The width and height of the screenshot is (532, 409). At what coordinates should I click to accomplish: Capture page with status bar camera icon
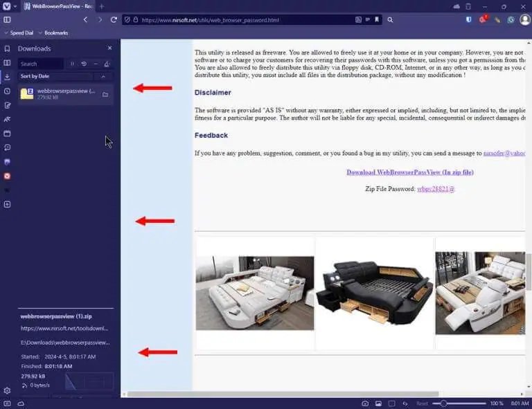pyautogui.click(x=365, y=403)
